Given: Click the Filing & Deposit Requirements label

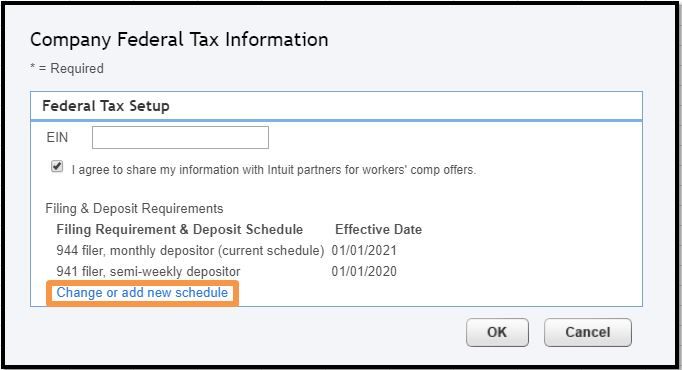Looking at the screenshot, I should tap(134, 209).
